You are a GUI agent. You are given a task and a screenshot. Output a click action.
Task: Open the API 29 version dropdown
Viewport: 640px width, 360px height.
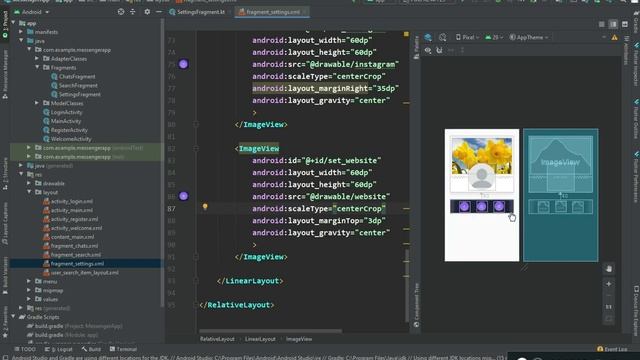coord(493,38)
